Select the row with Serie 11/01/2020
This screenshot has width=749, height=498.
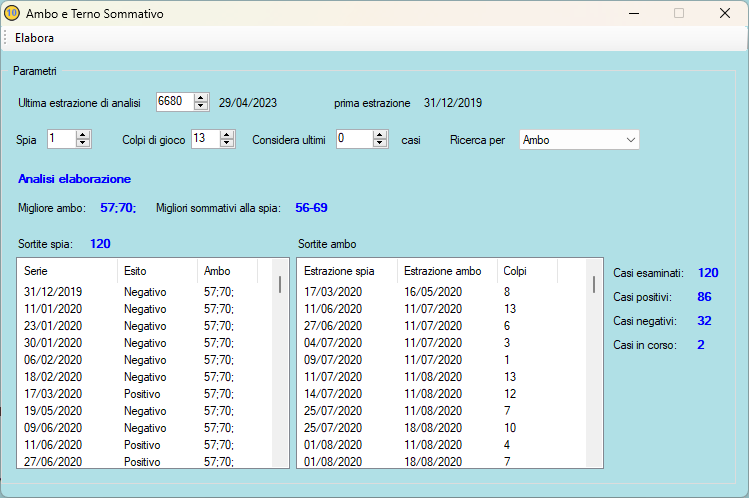145,309
